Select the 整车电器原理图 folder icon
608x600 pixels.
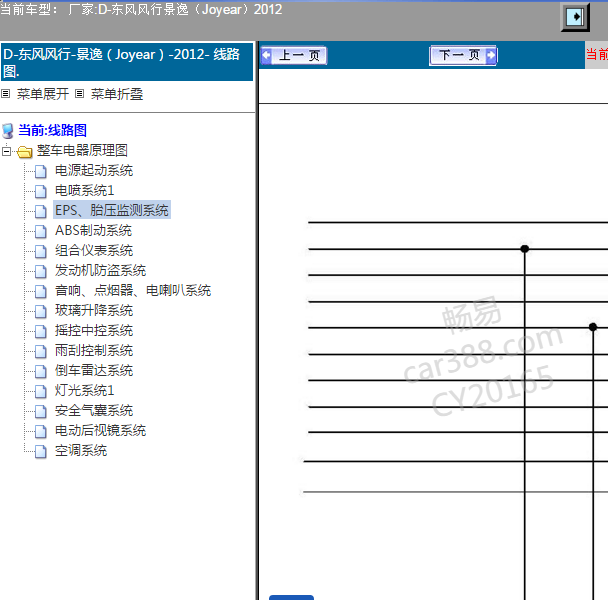(x=24, y=152)
